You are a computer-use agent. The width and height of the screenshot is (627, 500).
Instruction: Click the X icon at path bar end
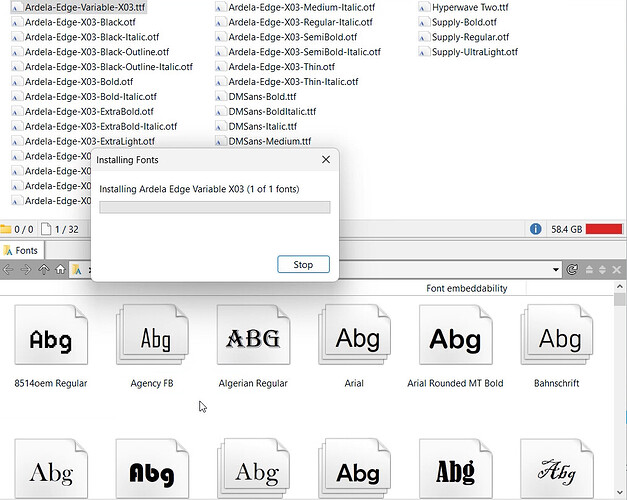617,270
